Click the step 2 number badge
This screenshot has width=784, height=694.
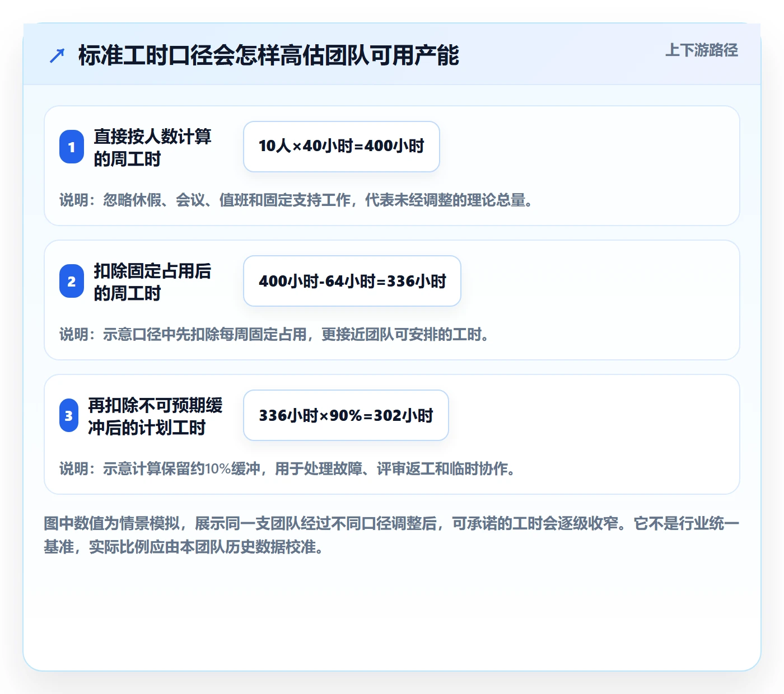tap(72, 281)
